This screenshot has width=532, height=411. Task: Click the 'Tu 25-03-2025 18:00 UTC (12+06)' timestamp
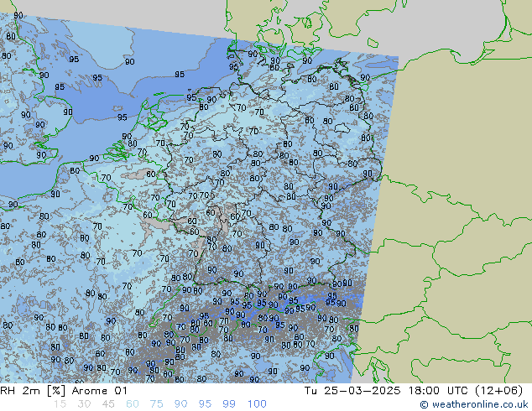coord(414,391)
